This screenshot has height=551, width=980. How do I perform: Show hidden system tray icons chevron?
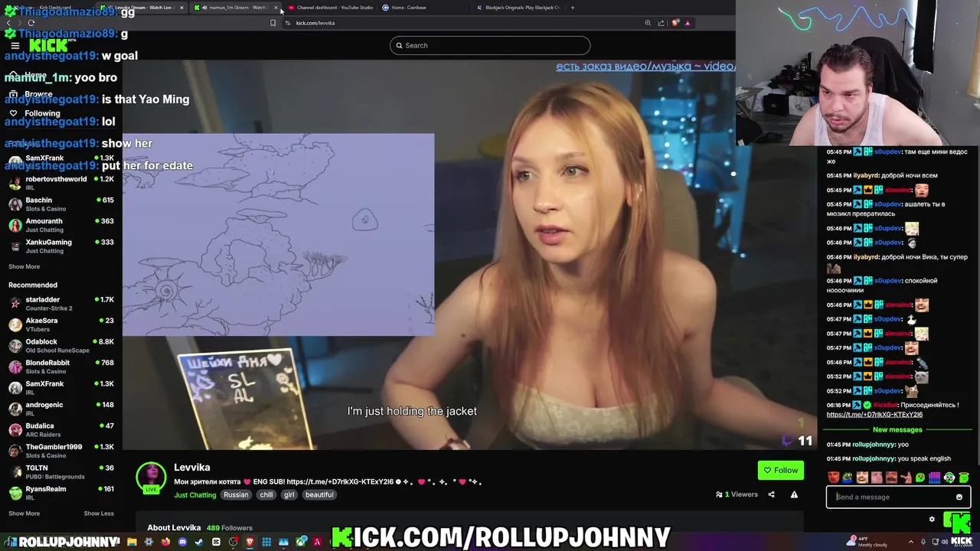tap(911, 542)
